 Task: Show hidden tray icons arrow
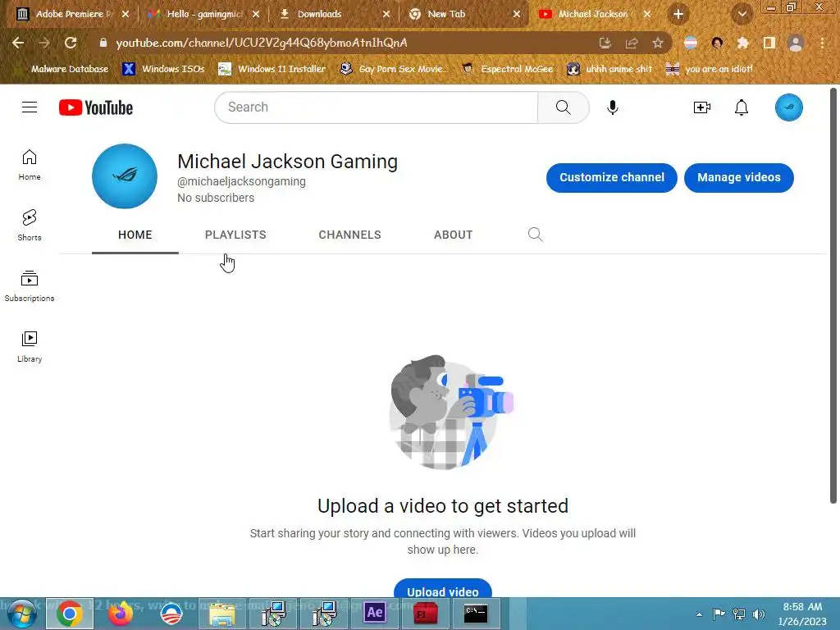(x=699, y=614)
